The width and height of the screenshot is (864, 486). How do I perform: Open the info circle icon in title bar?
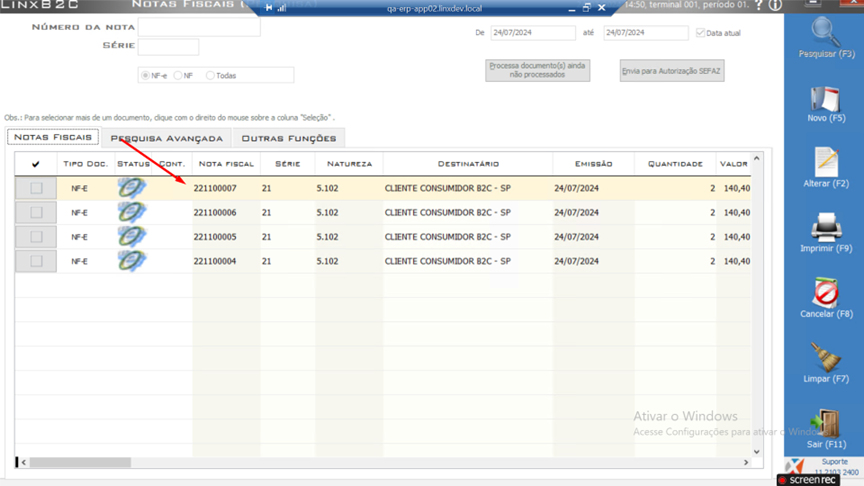(775, 6)
